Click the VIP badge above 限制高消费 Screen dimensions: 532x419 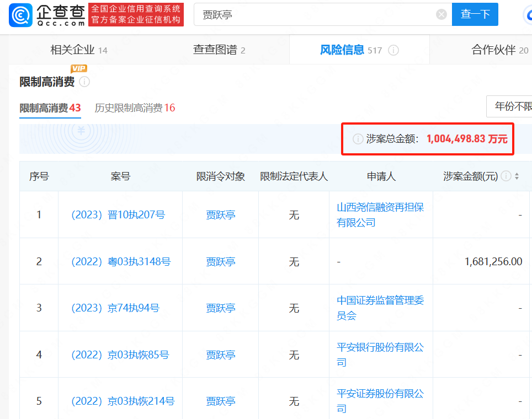point(79,68)
